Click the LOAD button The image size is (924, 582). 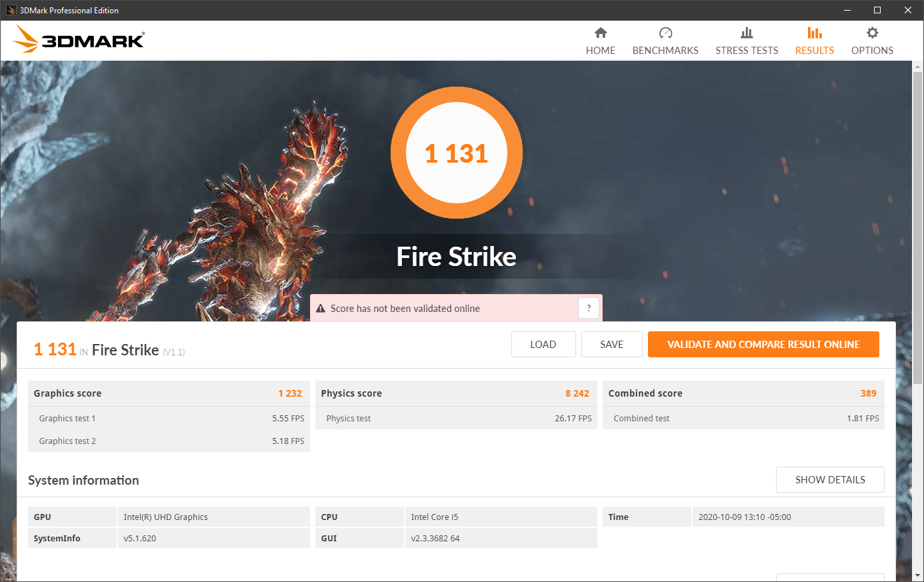tap(543, 345)
